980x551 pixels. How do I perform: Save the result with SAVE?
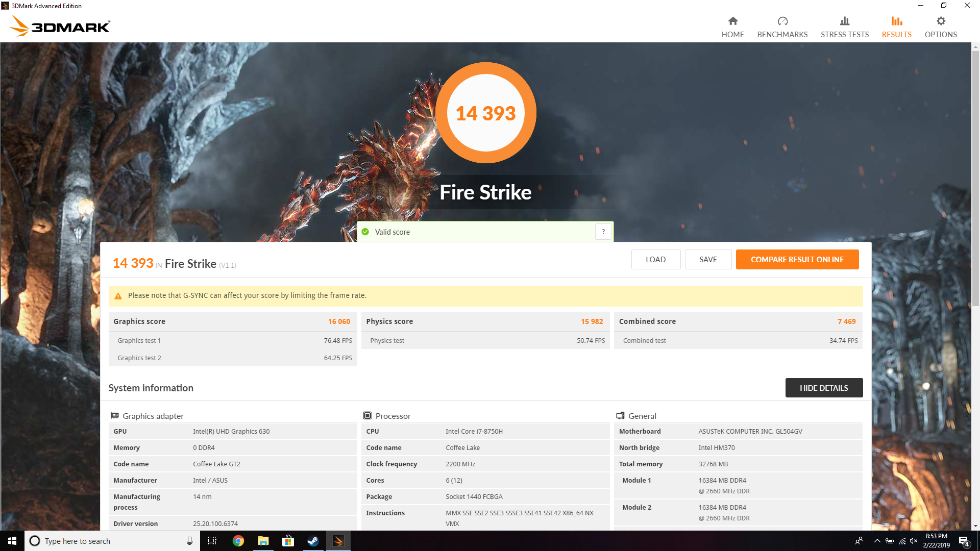(x=708, y=259)
